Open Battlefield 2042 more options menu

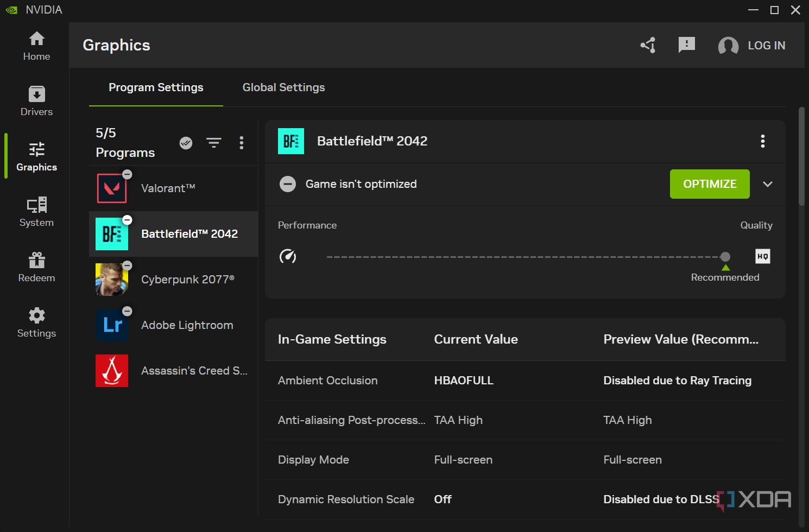762,141
